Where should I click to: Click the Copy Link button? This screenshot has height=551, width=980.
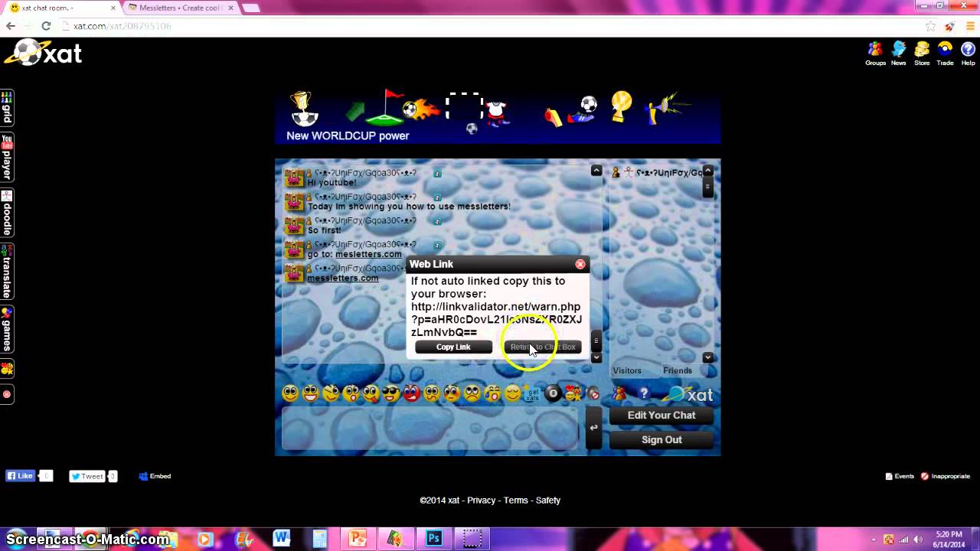(453, 347)
